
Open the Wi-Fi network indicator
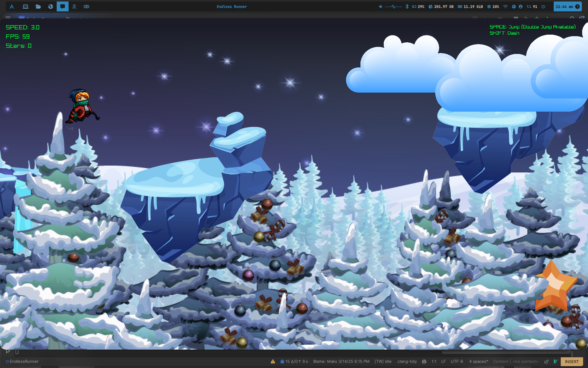pyautogui.click(x=505, y=6)
